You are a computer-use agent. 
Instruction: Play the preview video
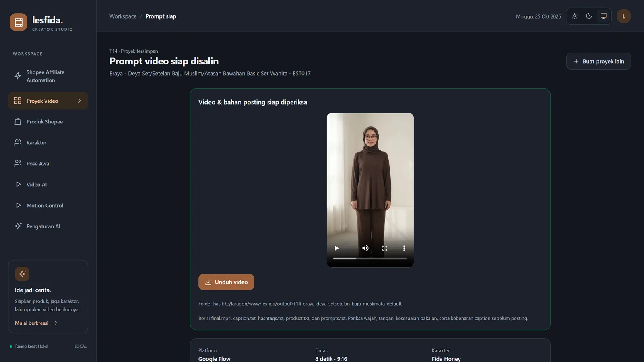[336, 248]
